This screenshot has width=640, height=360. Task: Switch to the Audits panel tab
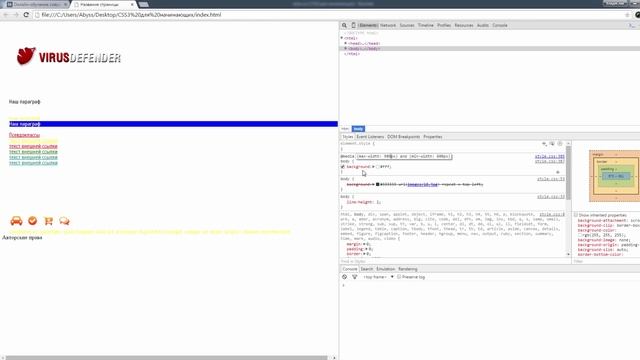tap(483, 25)
